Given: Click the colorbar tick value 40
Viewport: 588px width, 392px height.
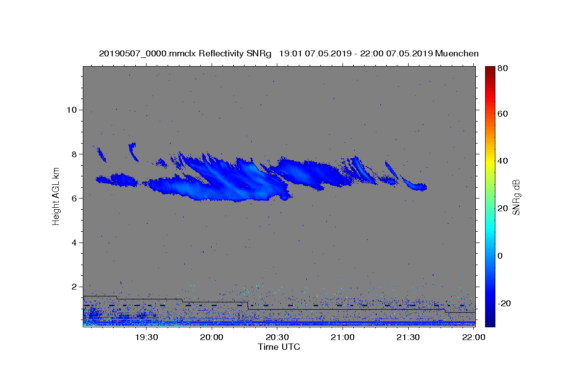Looking at the screenshot, I should tap(504, 161).
